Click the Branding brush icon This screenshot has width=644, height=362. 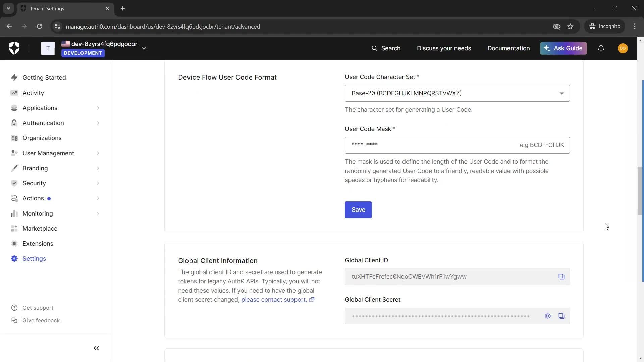click(14, 168)
